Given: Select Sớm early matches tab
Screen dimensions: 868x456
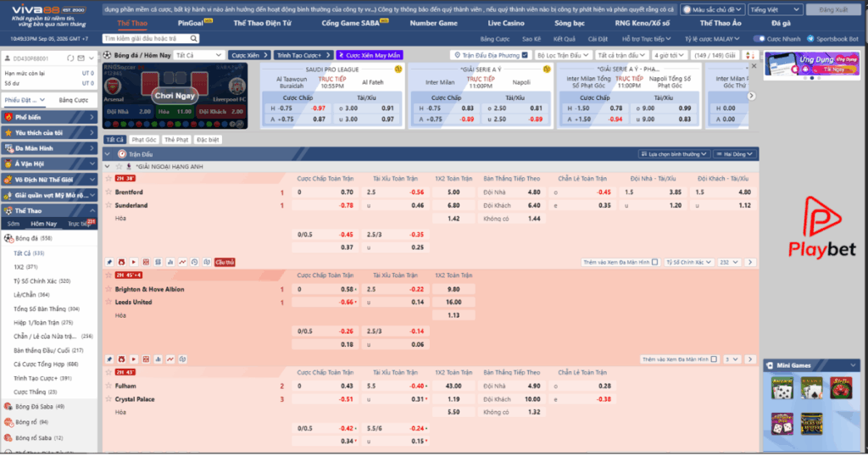Looking at the screenshot, I should point(14,224).
